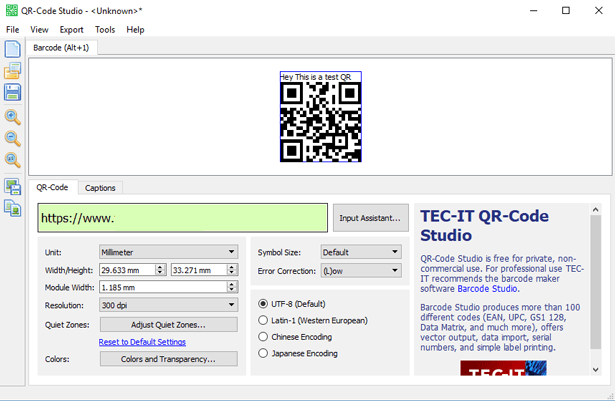Adjust the Width value spinner arrows
This screenshot has height=401, width=615.
pyautogui.click(x=160, y=270)
